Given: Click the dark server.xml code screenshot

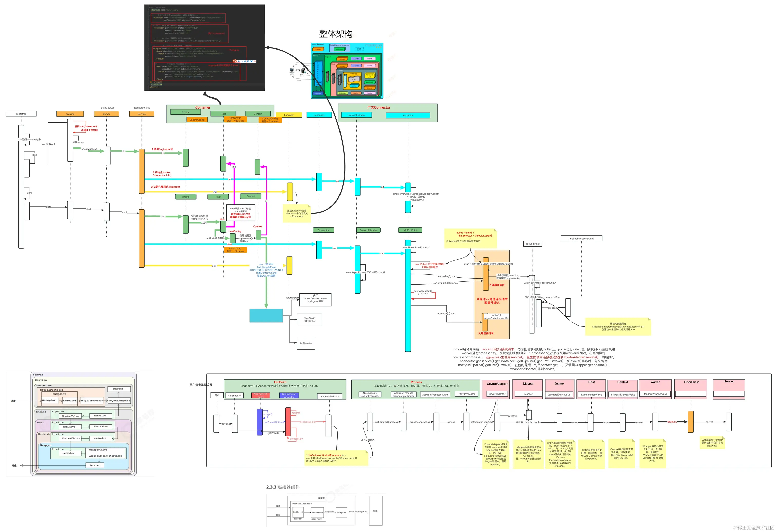Looking at the screenshot, I should (x=204, y=47).
